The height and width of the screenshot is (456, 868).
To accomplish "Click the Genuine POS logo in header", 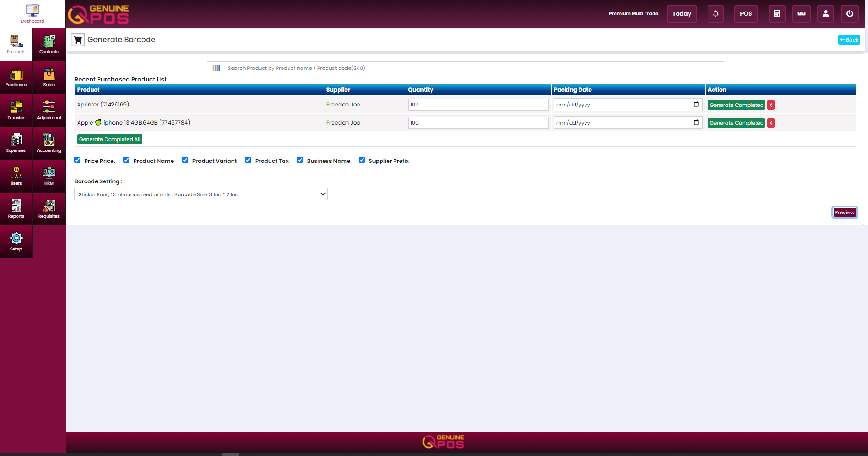I will (98, 14).
